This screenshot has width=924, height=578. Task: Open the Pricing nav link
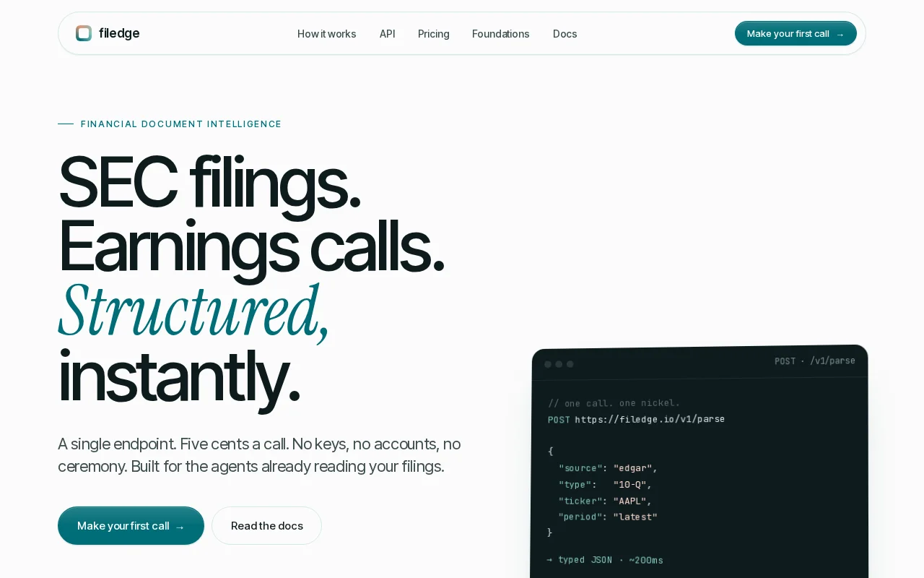coord(434,34)
